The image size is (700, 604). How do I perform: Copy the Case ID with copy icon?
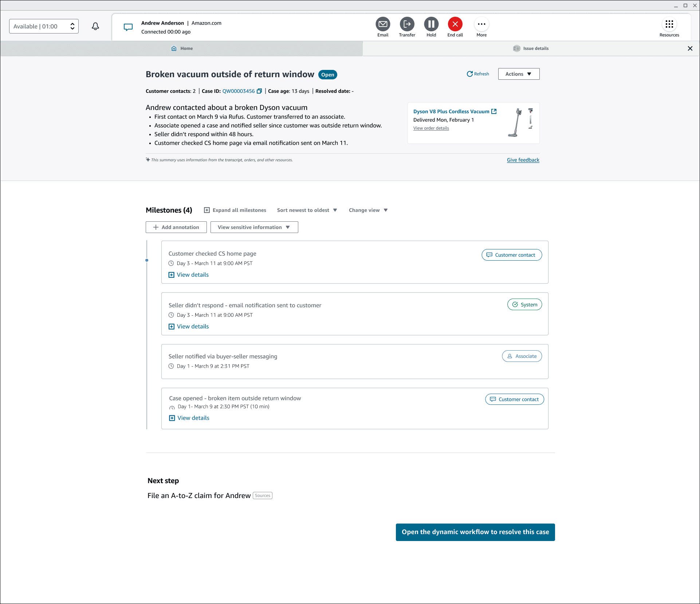click(259, 91)
